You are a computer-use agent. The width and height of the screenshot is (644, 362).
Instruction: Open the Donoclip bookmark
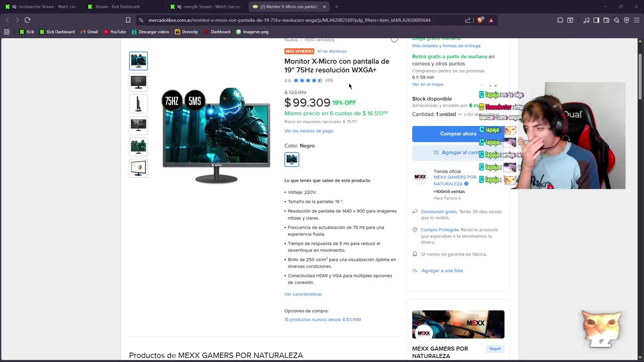click(186, 32)
